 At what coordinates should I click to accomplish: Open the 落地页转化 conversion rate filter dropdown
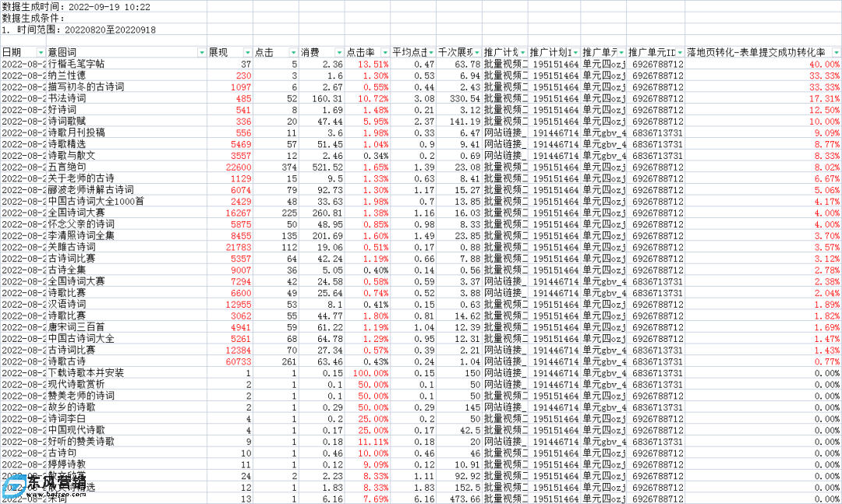(x=836, y=52)
